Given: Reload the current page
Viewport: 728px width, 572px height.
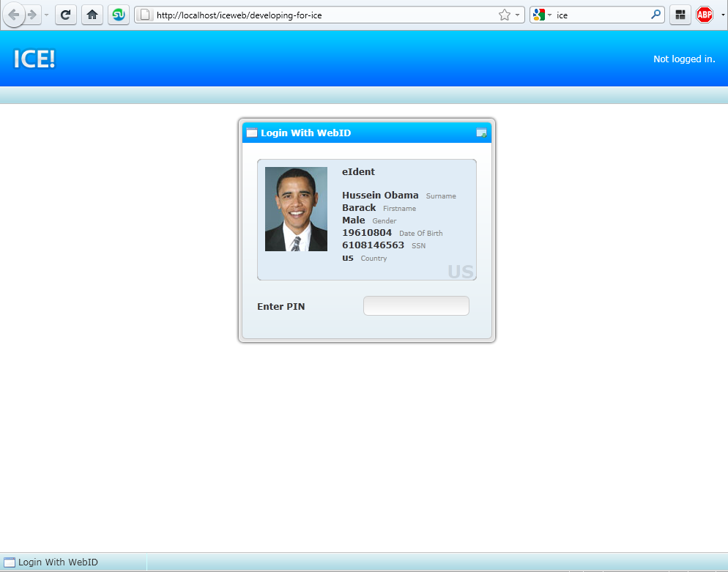Looking at the screenshot, I should 66,15.
